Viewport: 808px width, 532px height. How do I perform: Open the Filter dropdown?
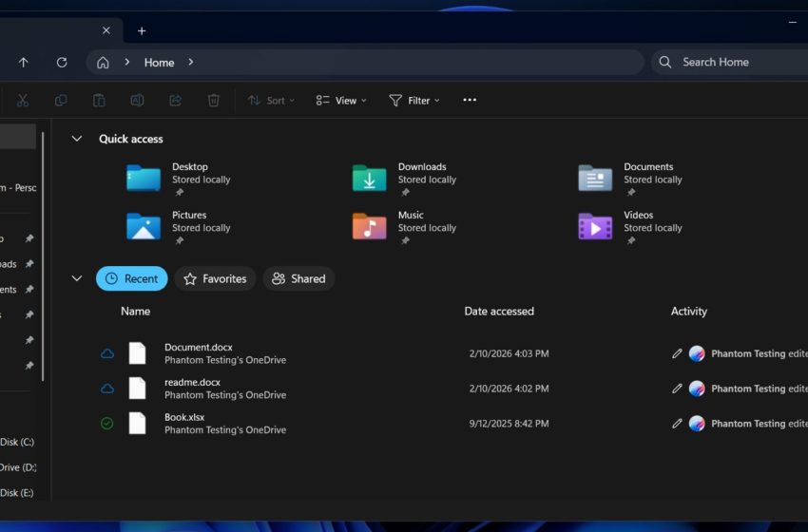pyautogui.click(x=414, y=101)
